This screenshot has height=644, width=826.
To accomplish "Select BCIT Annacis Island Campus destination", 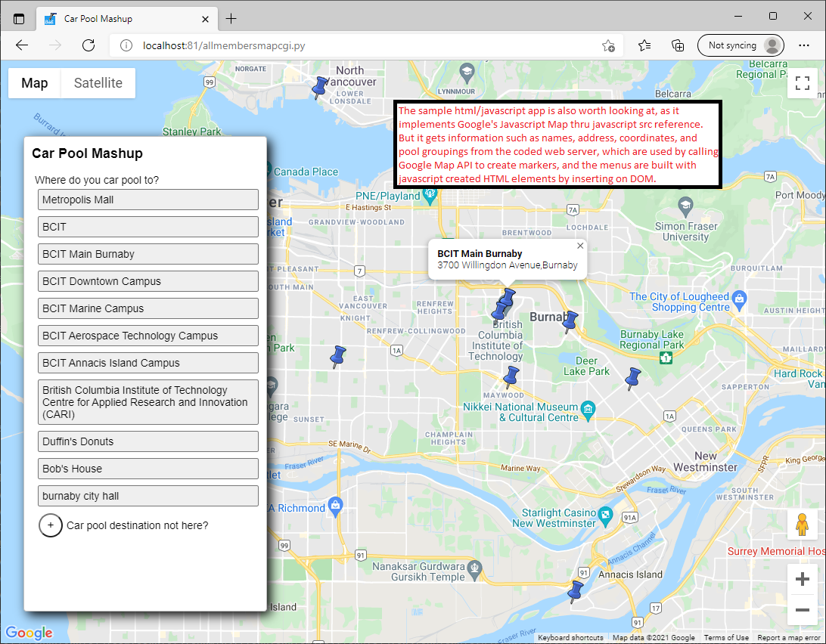I will [148, 363].
